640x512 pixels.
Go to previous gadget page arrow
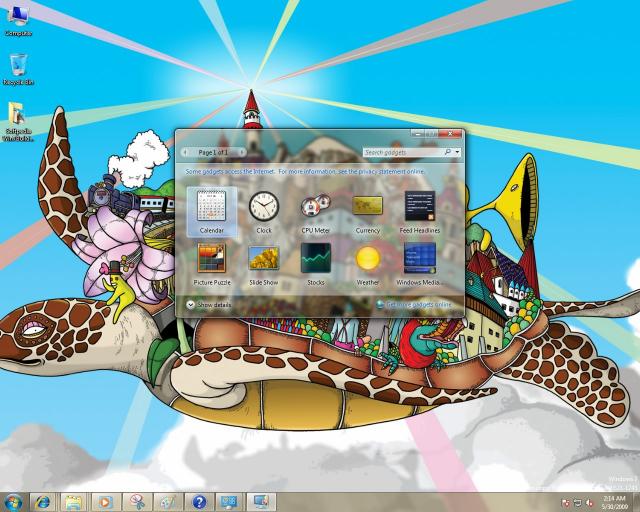(185, 152)
